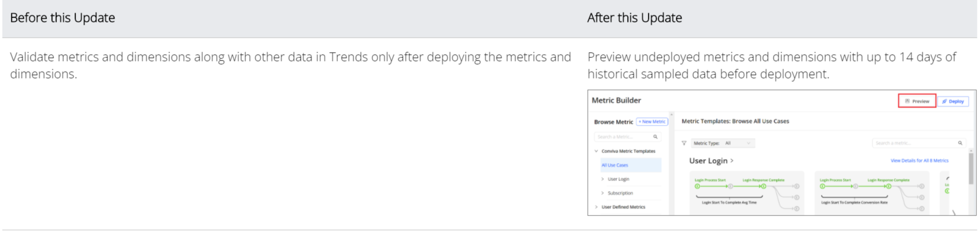Click the rocket icon on Deploy
This screenshot has width=980, height=231.
944,101
